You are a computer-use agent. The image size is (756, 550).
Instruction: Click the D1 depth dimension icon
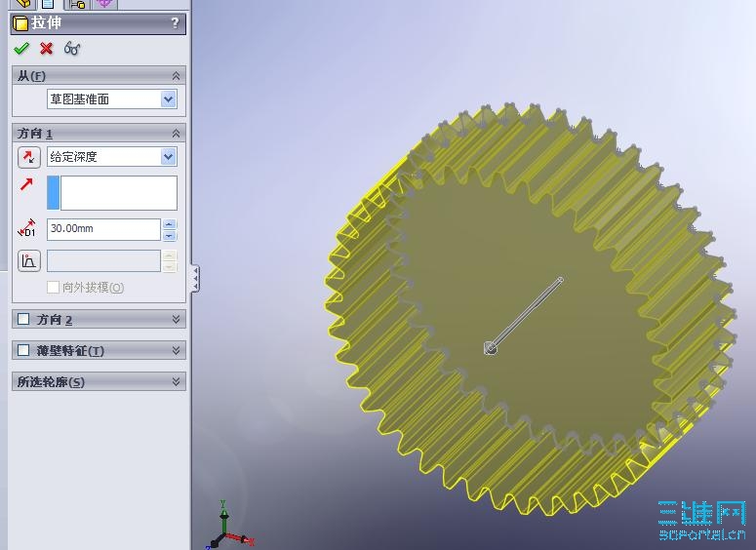coord(27,227)
